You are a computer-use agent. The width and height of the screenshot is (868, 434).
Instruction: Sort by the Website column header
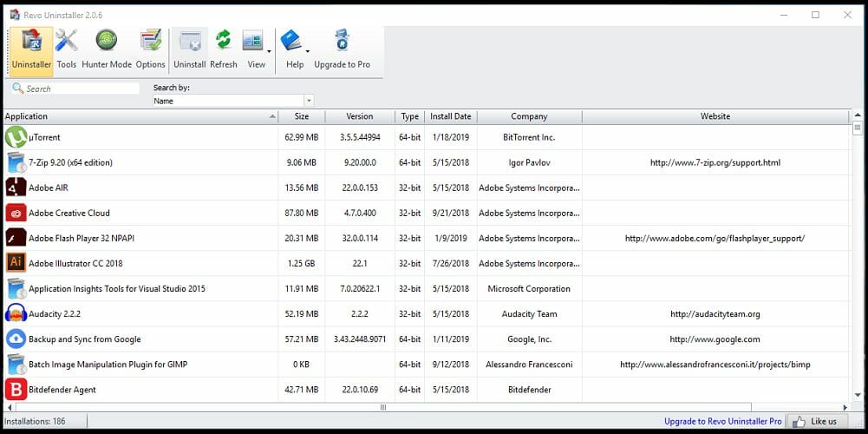pos(715,116)
